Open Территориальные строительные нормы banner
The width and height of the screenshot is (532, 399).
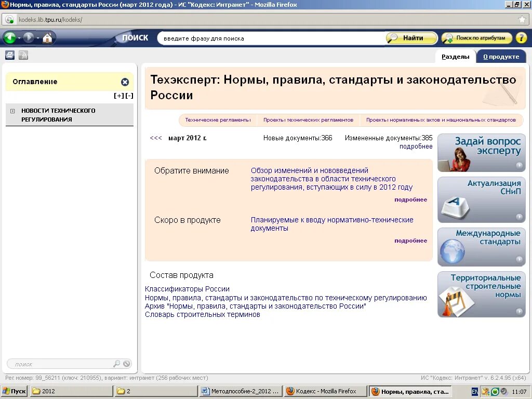pos(482,295)
